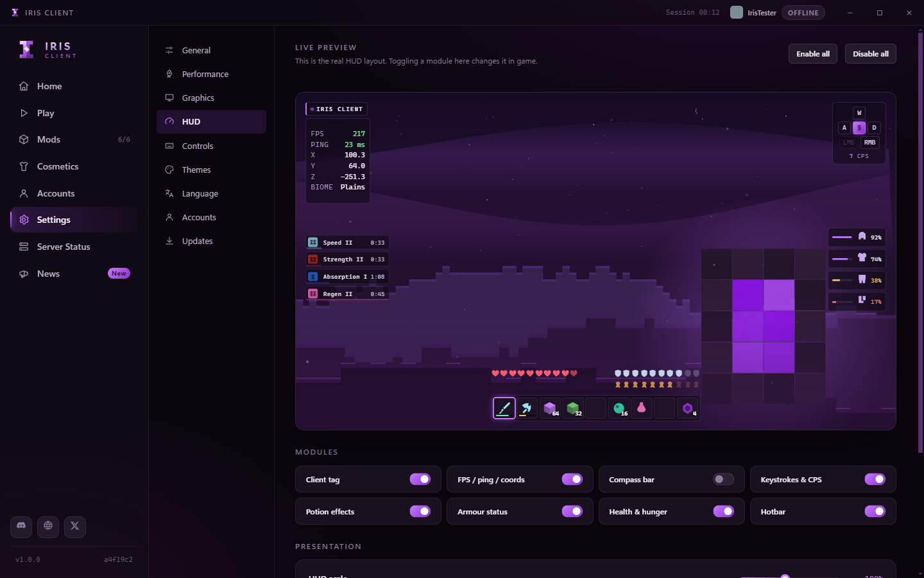Toggle the FPS / ping / coords module
924x578 pixels.
[572, 479]
